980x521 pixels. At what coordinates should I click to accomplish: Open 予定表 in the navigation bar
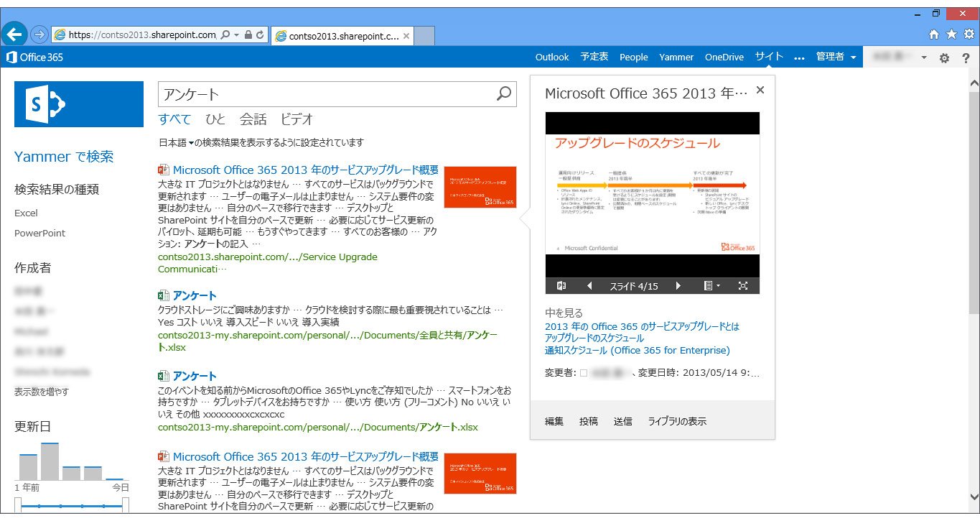coord(594,57)
